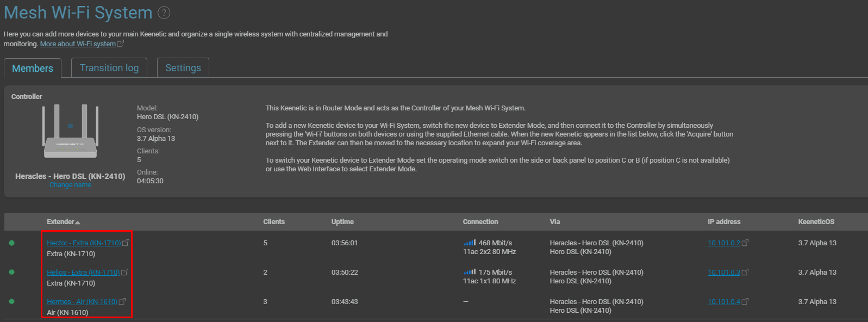
Task: Click Change name under Heracles controller
Action: tap(70, 185)
